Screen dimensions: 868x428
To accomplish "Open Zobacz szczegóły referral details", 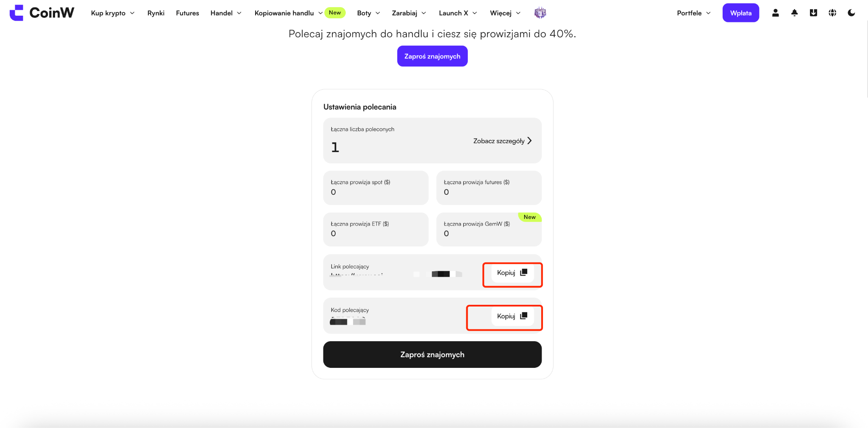I will coord(502,141).
